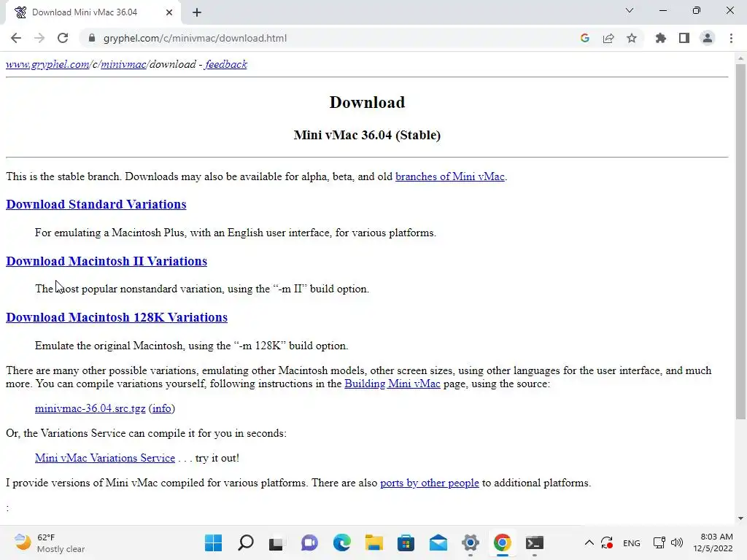Open Settings gear in taskbar
747x560 pixels.
click(471, 542)
